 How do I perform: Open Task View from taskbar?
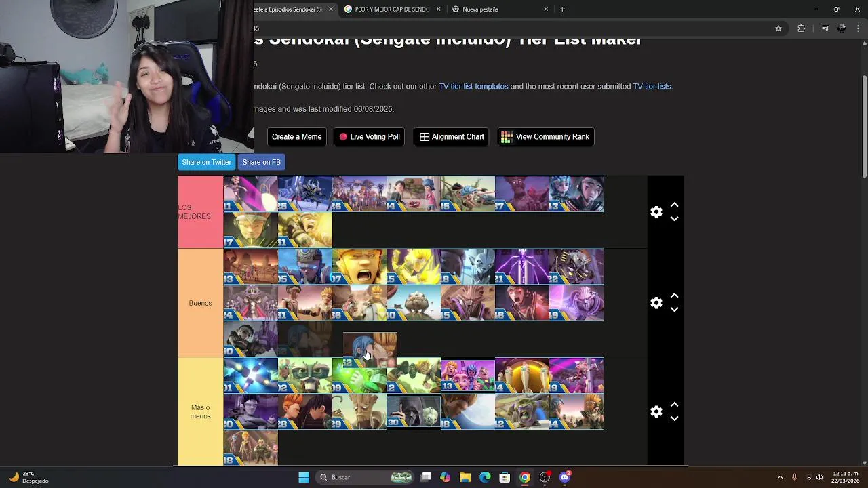(x=426, y=477)
